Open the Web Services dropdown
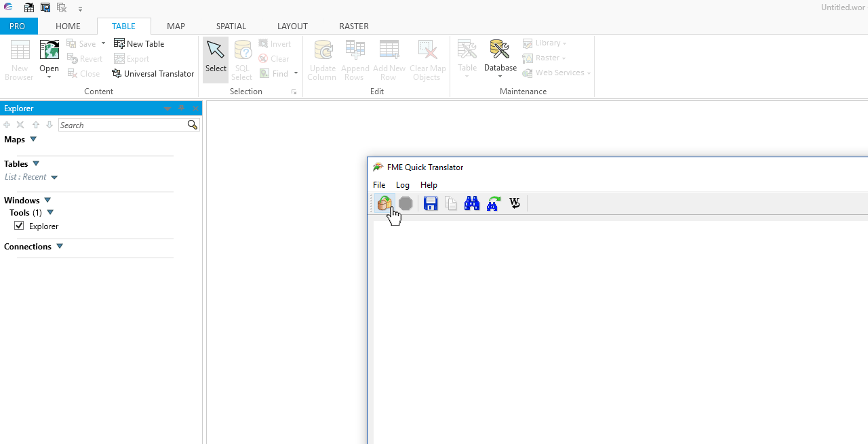This screenshot has width=868, height=444. tap(557, 73)
